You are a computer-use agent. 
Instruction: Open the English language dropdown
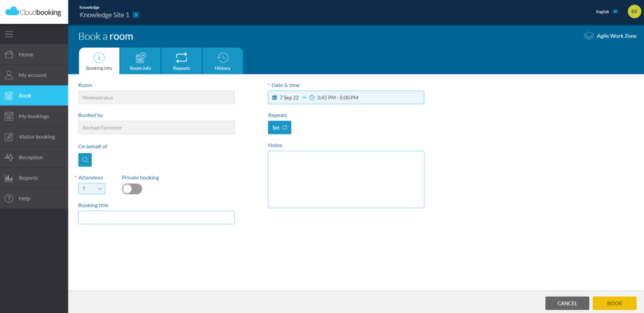(607, 11)
